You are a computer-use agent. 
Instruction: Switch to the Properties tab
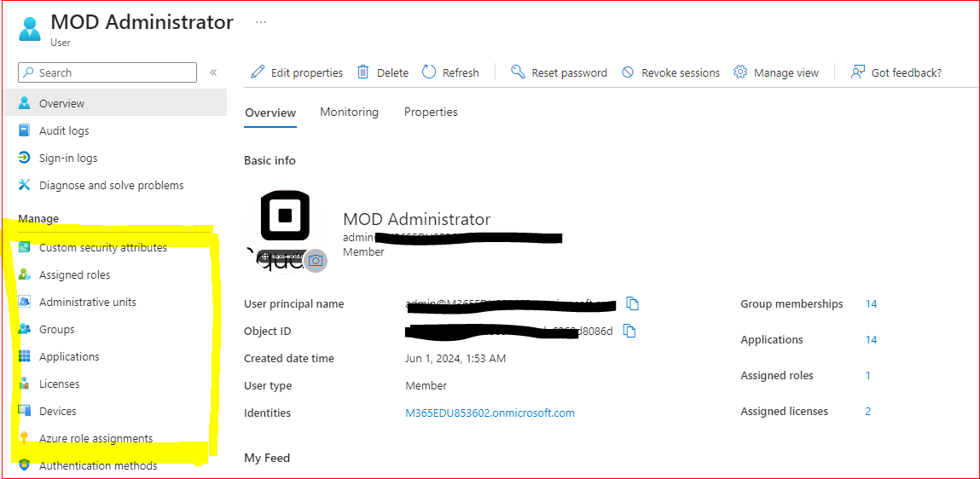(431, 113)
